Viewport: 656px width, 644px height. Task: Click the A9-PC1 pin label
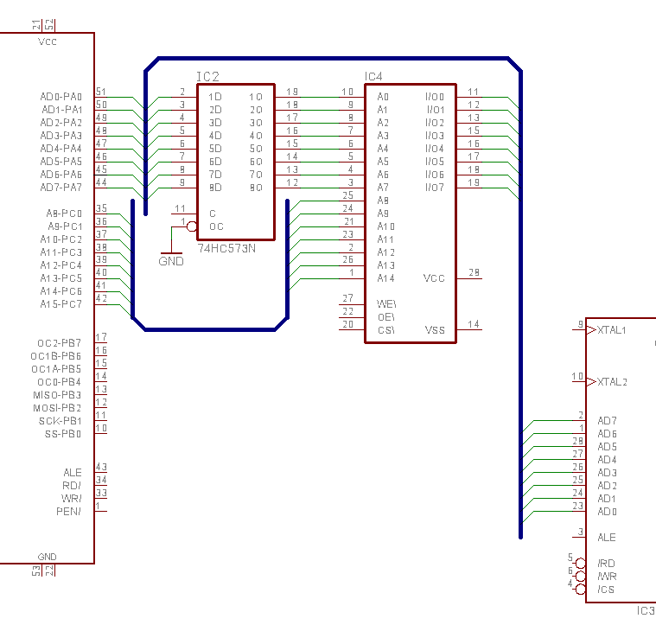coord(65,226)
